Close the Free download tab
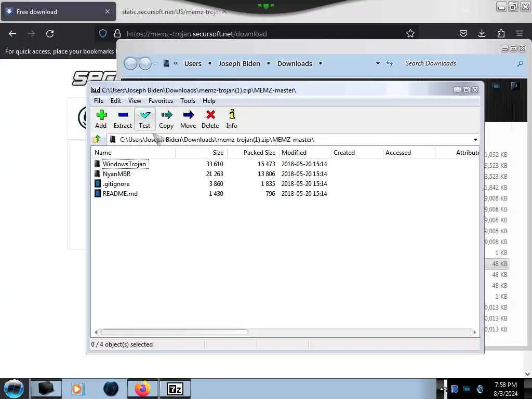This screenshot has height=399, width=532. click(107, 11)
